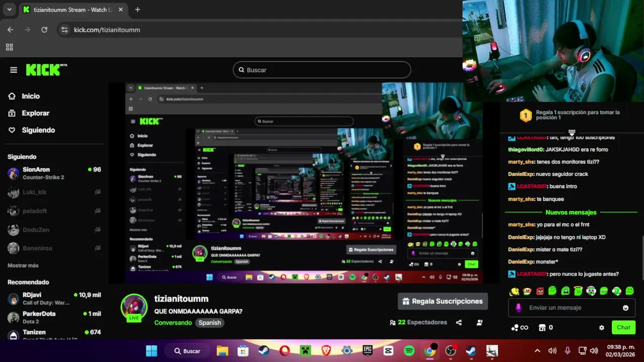Click thiagovillord0 username in chat
The height and width of the screenshot is (362, 644).
coord(526,150)
